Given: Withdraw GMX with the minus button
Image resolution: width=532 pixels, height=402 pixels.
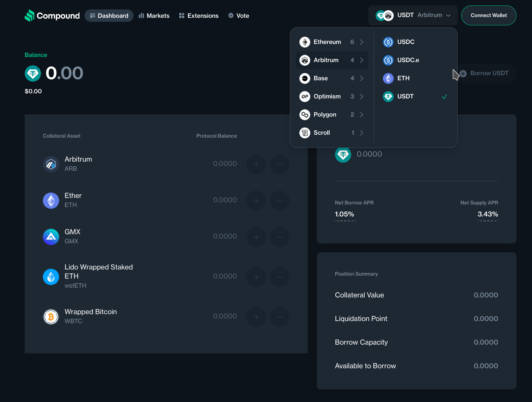Looking at the screenshot, I should coord(280,237).
